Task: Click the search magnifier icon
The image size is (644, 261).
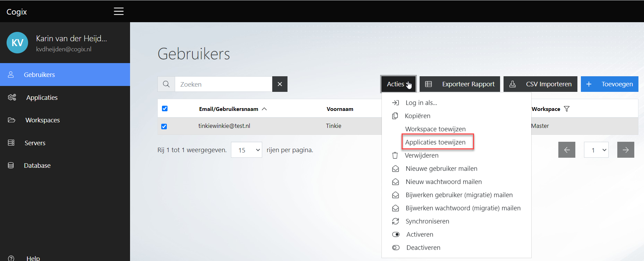Action: [x=166, y=84]
